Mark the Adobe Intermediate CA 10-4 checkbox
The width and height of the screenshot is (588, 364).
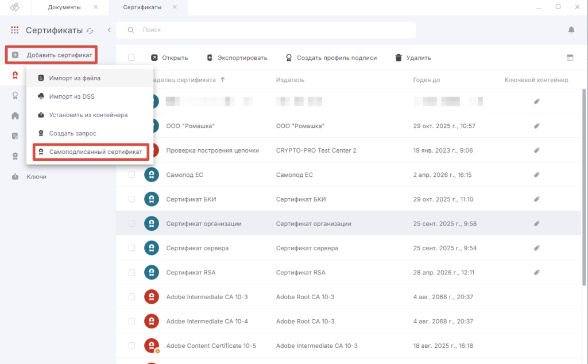tap(131, 322)
